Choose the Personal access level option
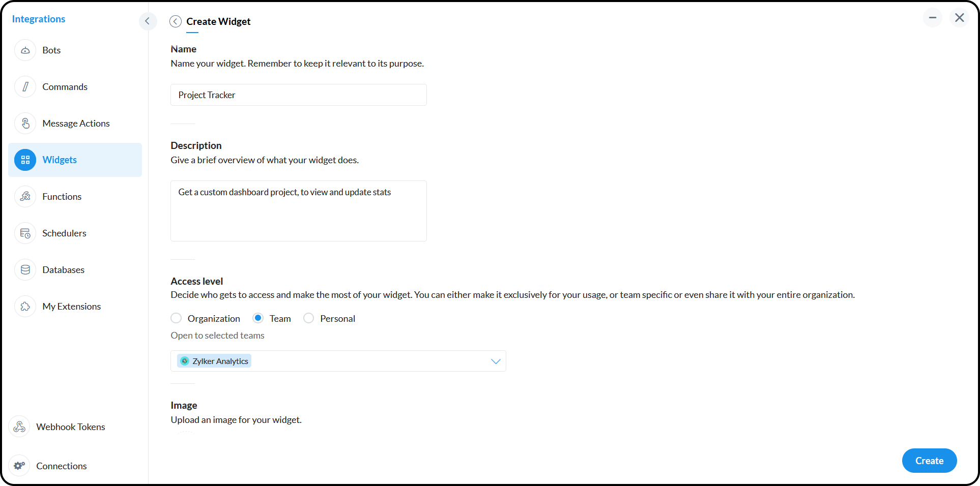Screen dimensions: 980x486 pyautogui.click(x=308, y=318)
